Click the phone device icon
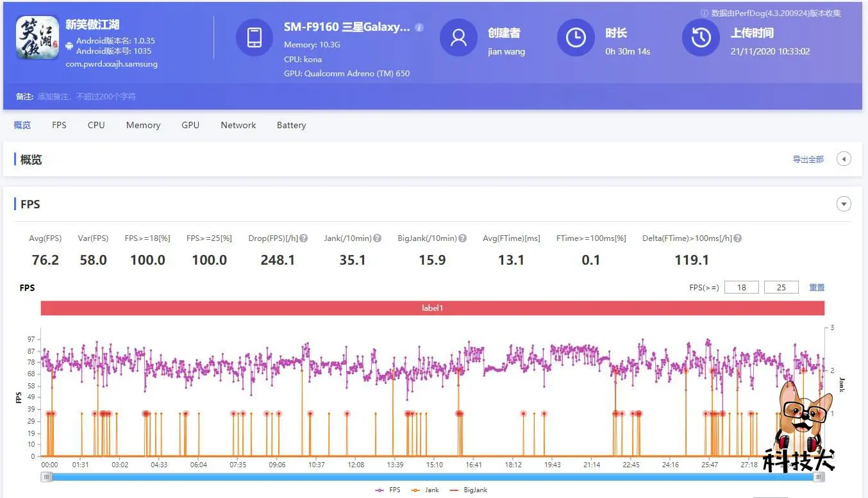This screenshot has height=498, width=868. (255, 37)
